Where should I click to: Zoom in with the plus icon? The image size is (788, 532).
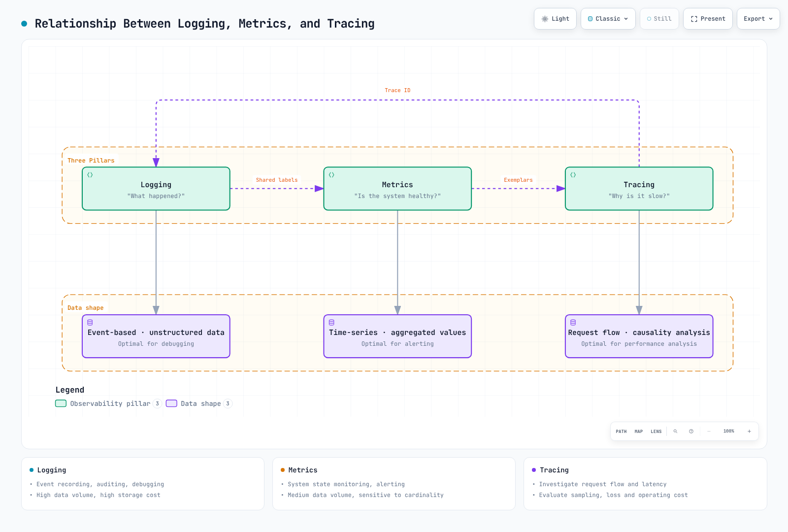click(x=749, y=432)
